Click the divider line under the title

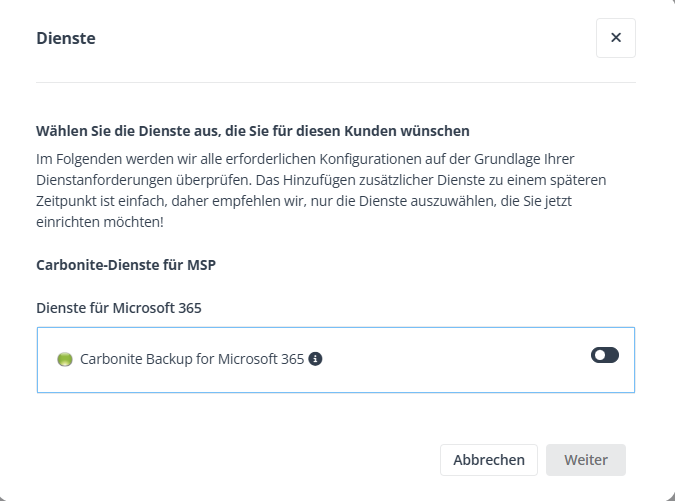(336, 82)
